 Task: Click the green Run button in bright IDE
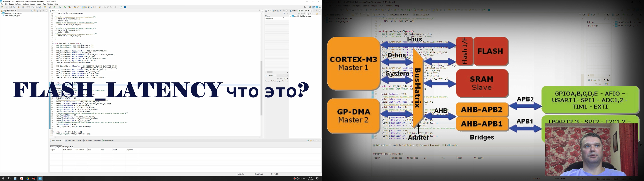click(65, 7)
